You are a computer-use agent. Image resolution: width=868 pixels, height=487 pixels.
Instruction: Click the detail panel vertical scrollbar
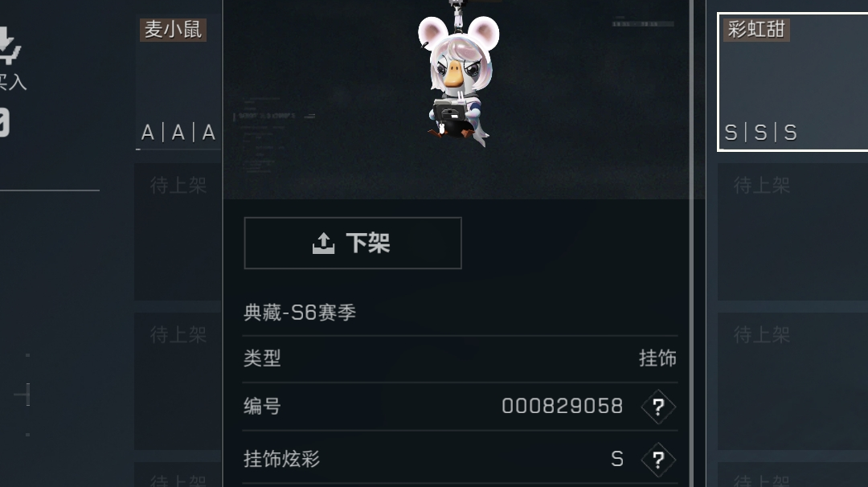click(691, 243)
